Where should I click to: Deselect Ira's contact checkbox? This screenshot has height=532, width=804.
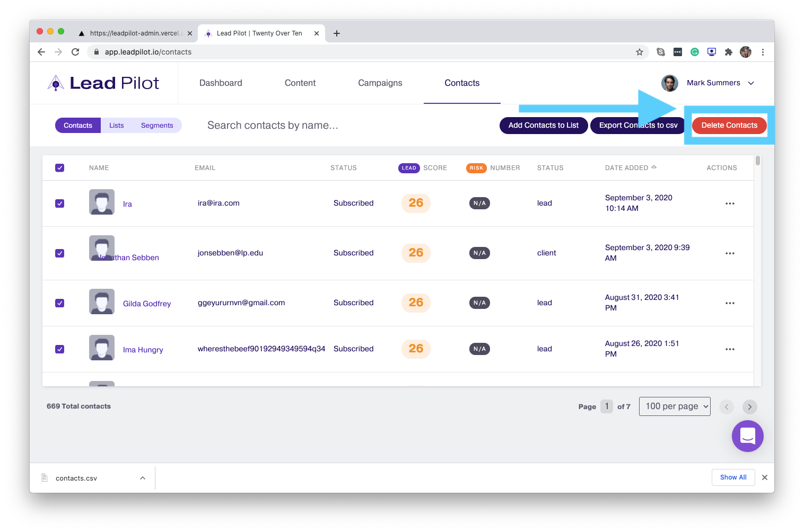click(x=60, y=203)
